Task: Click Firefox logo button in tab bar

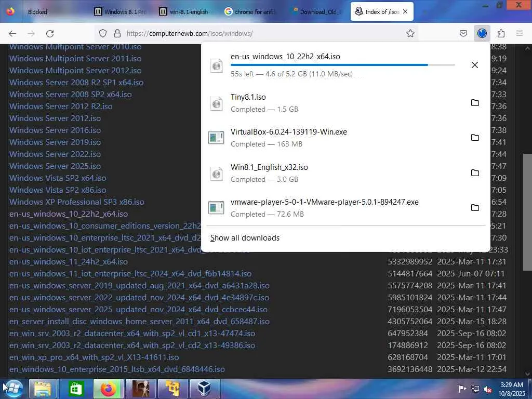Action: coord(10,11)
